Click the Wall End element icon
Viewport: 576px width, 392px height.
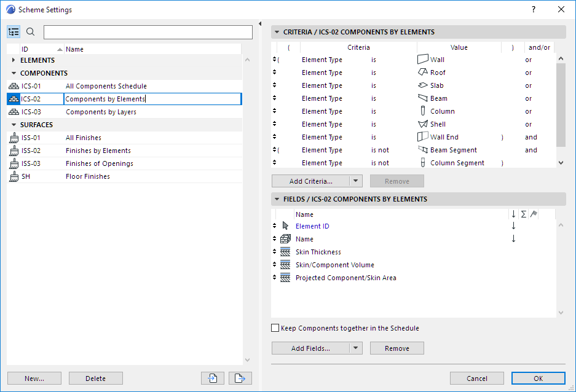tap(423, 136)
